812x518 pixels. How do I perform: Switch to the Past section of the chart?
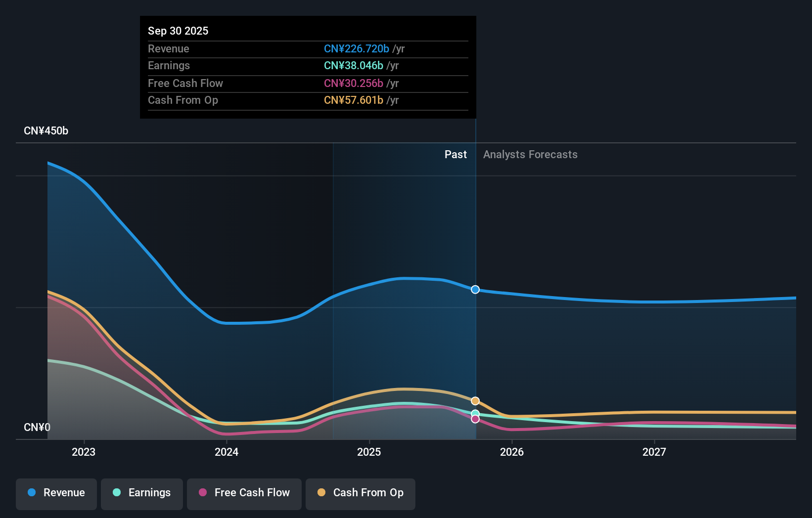[455, 154]
